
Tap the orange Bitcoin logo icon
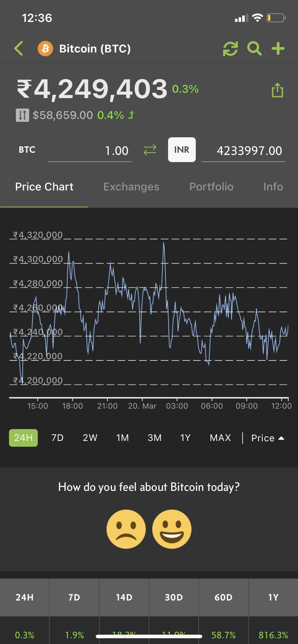(45, 49)
